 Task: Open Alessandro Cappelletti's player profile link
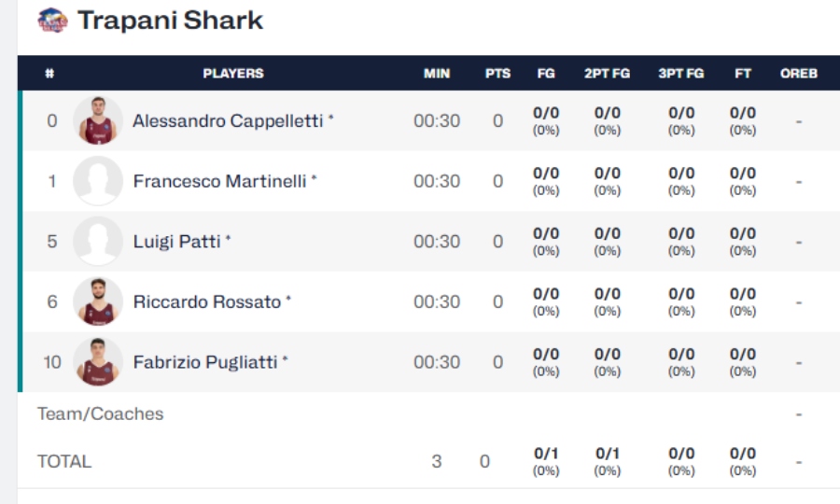click(x=228, y=120)
